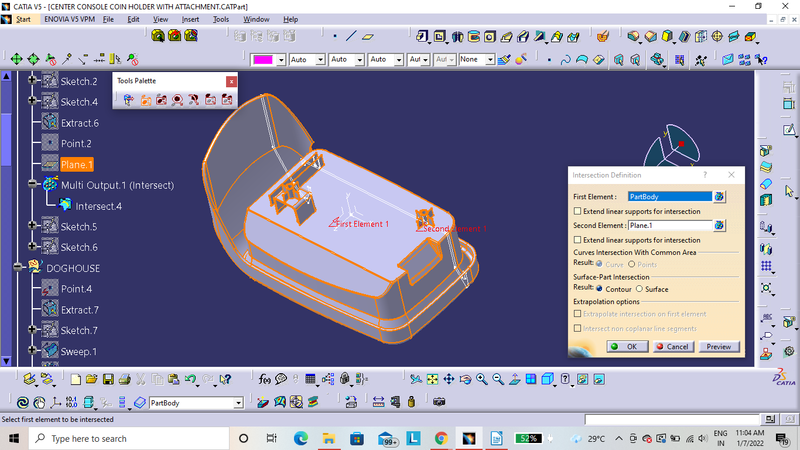Click the selector icon beside Second Element field

tap(719, 225)
